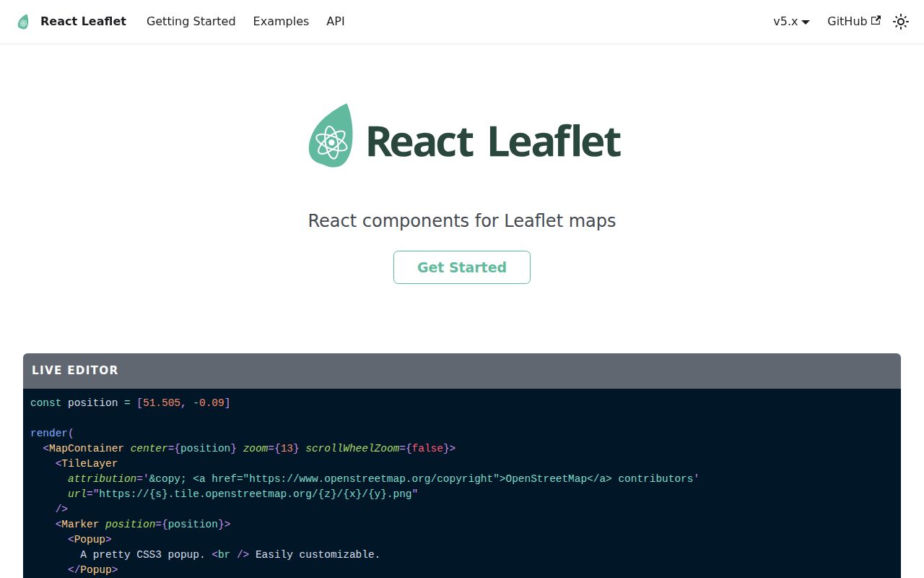Click the 'const position' code line

pyautogui.click(x=130, y=402)
